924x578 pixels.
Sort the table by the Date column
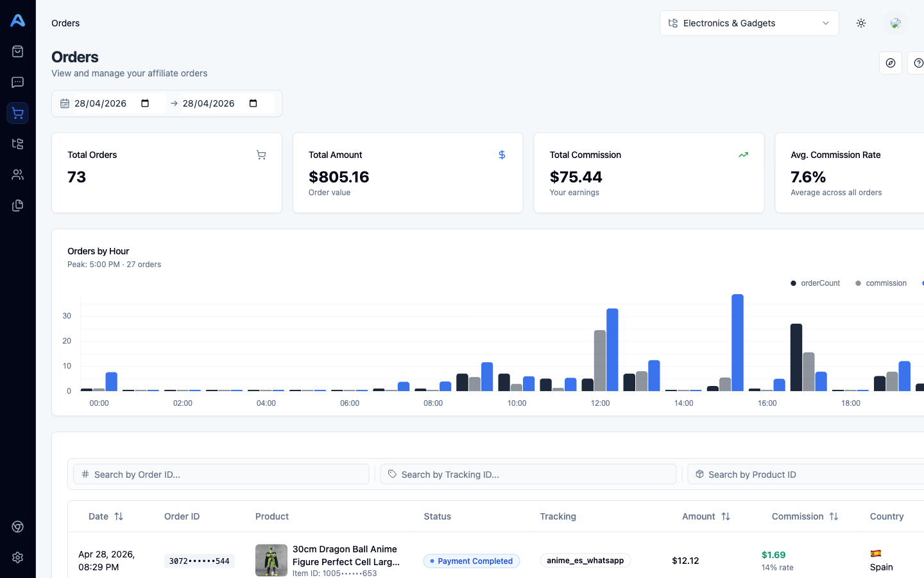107,516
